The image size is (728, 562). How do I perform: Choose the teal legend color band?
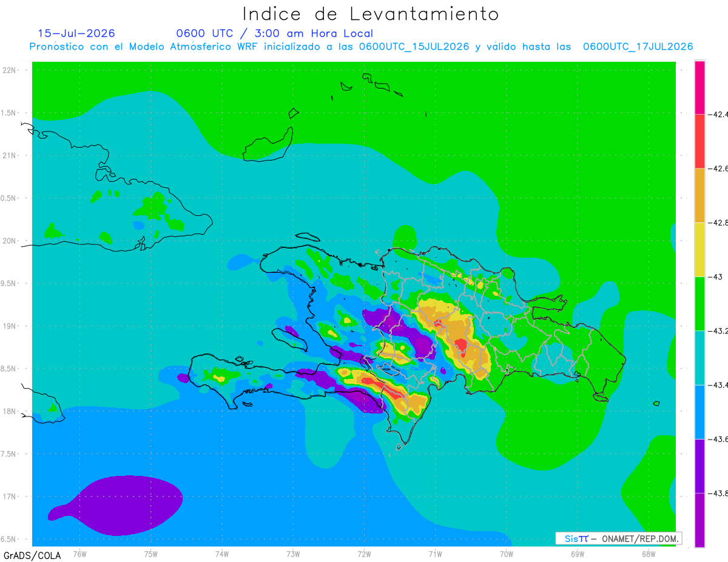tap(699, 358)
